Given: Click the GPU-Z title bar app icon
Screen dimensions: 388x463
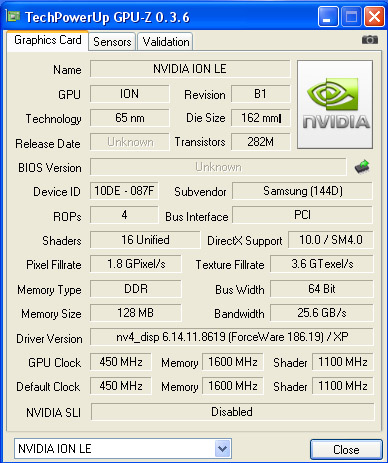Looking at the screenshot, I should point(13,16).
